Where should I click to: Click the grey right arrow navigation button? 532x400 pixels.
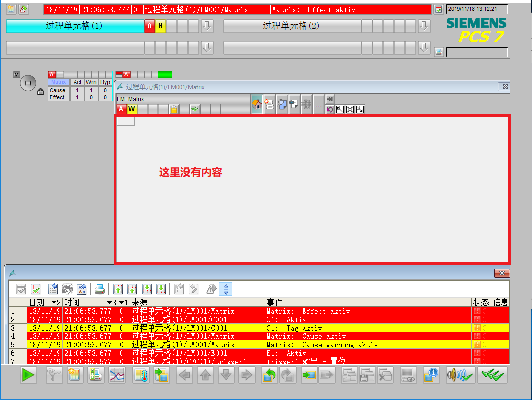(247, 375)
